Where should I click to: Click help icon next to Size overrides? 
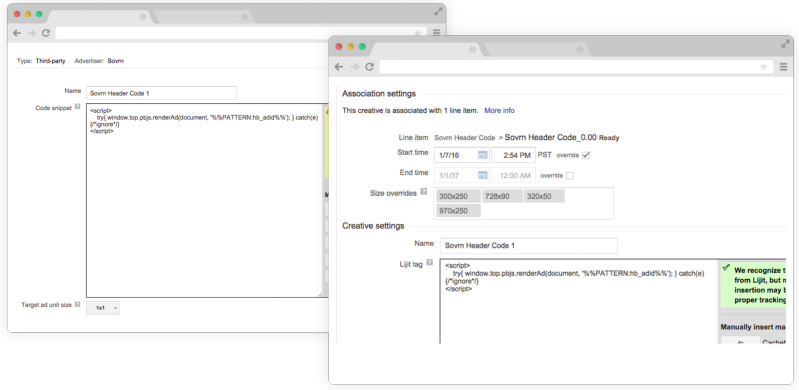click(423, 193)
